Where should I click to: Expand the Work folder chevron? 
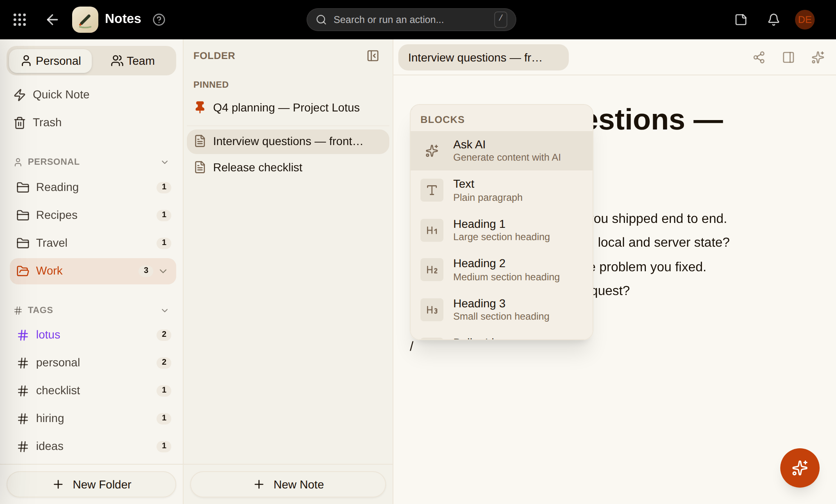(163, 271)
